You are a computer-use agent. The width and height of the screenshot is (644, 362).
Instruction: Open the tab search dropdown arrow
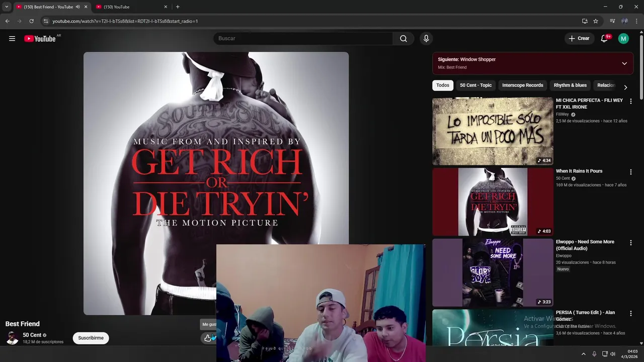tap(7, 7)
